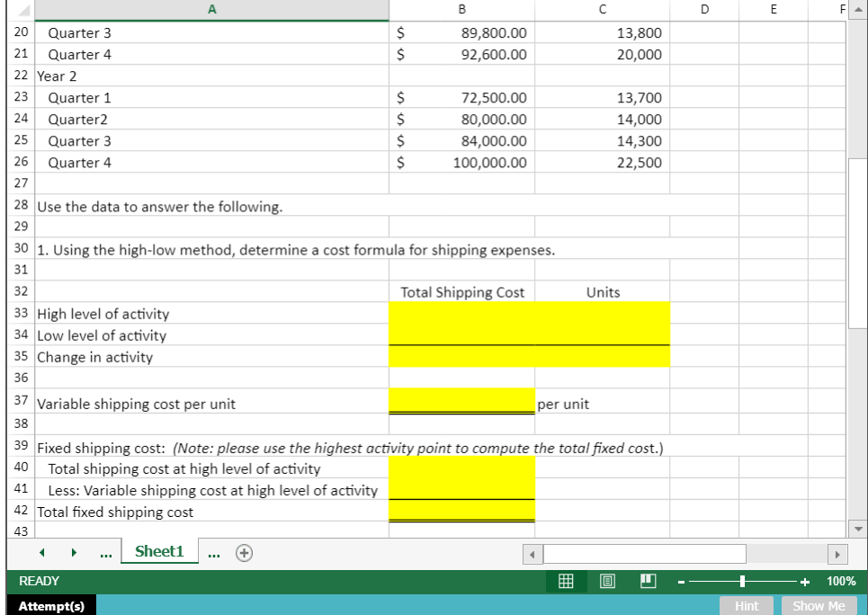Click the column B header
Image resolution: width=868 pixels, height=615 pixels.
[461, 9]
